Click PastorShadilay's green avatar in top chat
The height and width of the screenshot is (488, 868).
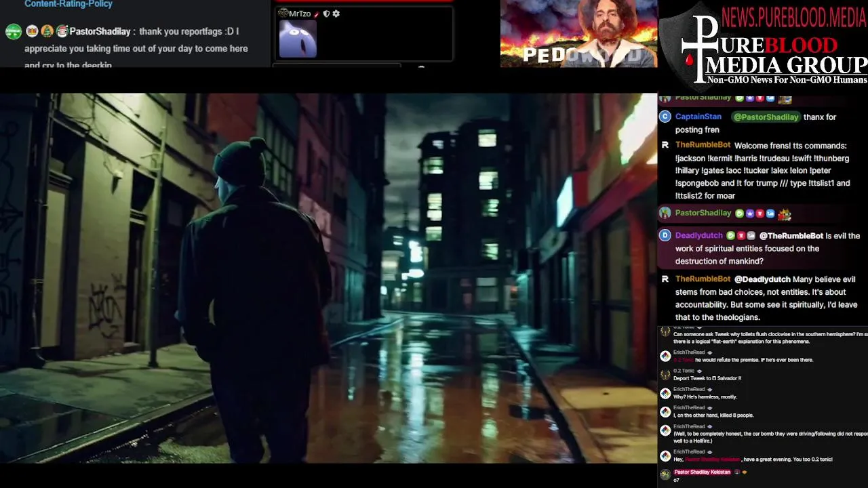[14, 32]
